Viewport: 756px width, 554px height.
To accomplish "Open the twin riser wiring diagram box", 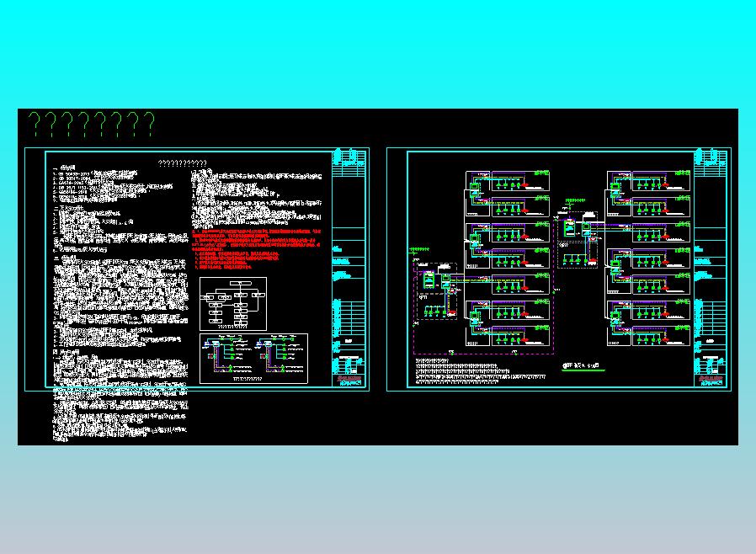I will pos(253,358).
